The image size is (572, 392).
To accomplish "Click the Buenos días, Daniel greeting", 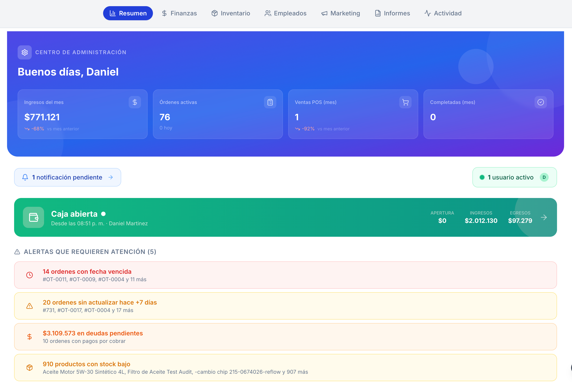I will click(x=68, y=72).
